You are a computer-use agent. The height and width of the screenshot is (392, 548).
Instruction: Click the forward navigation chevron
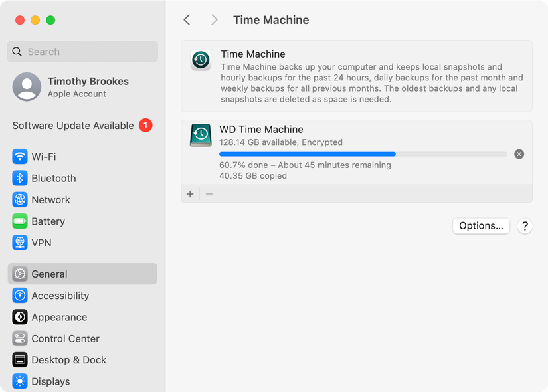click(x=214, y=20)
